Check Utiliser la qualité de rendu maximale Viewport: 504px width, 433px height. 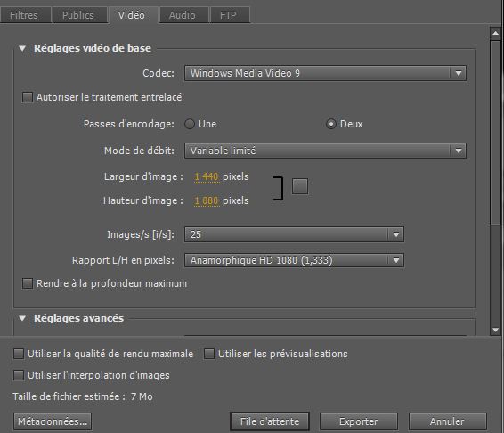[x=19, y=354]
